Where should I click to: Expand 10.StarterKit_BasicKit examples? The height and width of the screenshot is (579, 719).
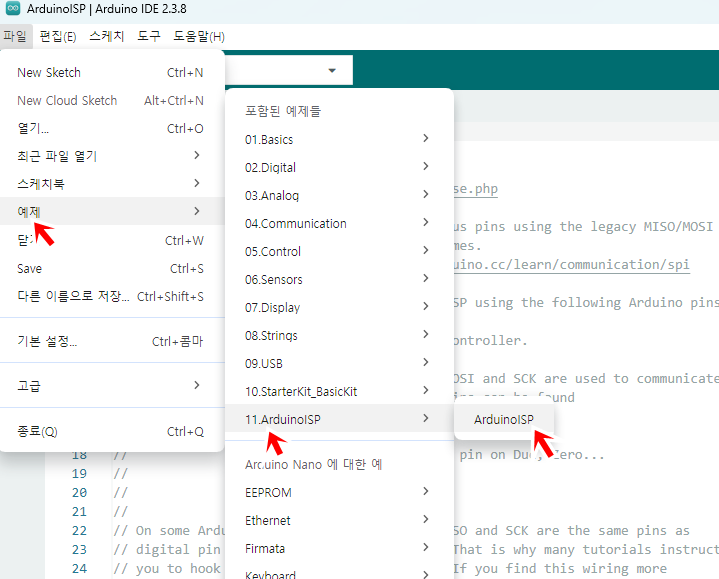pos(339,391)
